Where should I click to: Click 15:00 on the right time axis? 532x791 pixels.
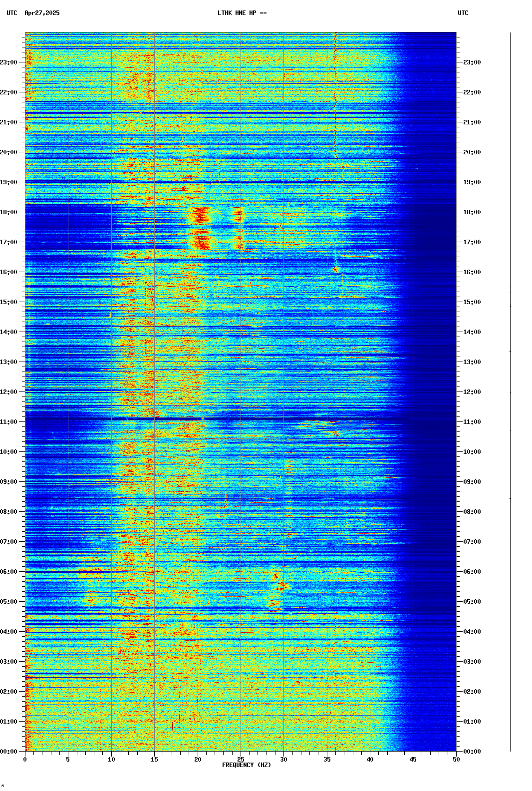472,302
